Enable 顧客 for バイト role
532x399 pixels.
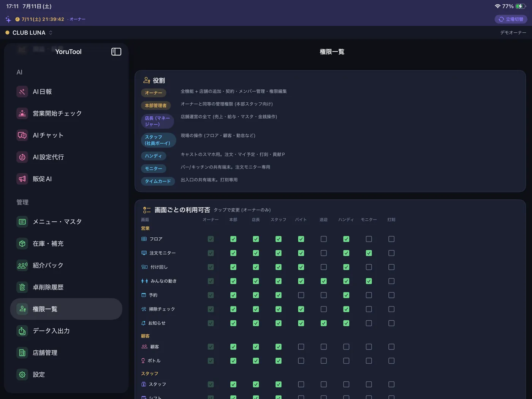[301, 347]
